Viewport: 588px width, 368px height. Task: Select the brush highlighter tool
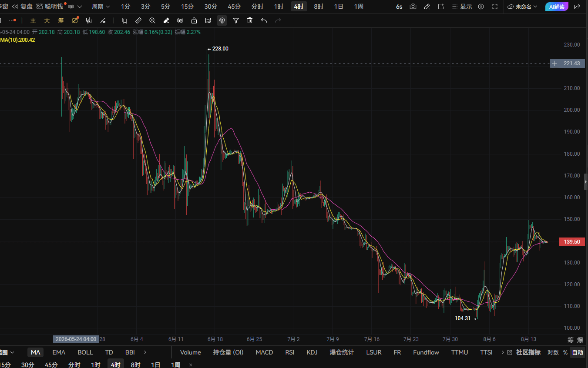click(166, 20)
